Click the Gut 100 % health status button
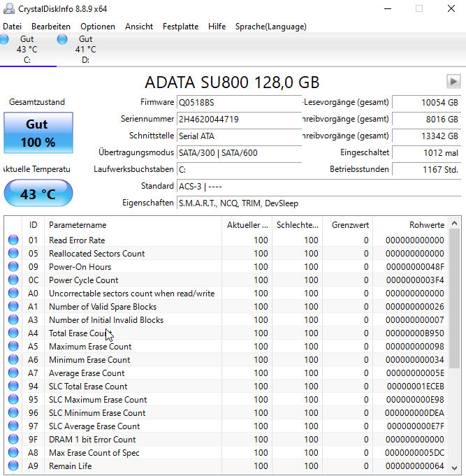 (x=38, y=133)
